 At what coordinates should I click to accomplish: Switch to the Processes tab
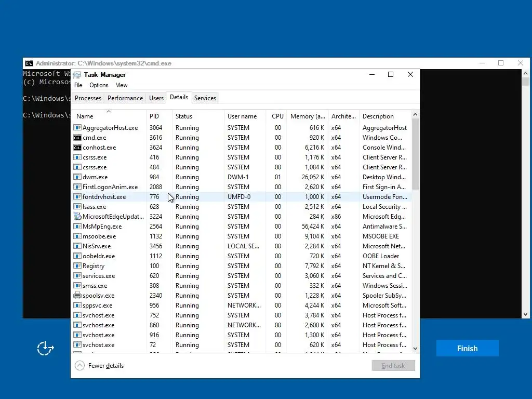(88, 98)
